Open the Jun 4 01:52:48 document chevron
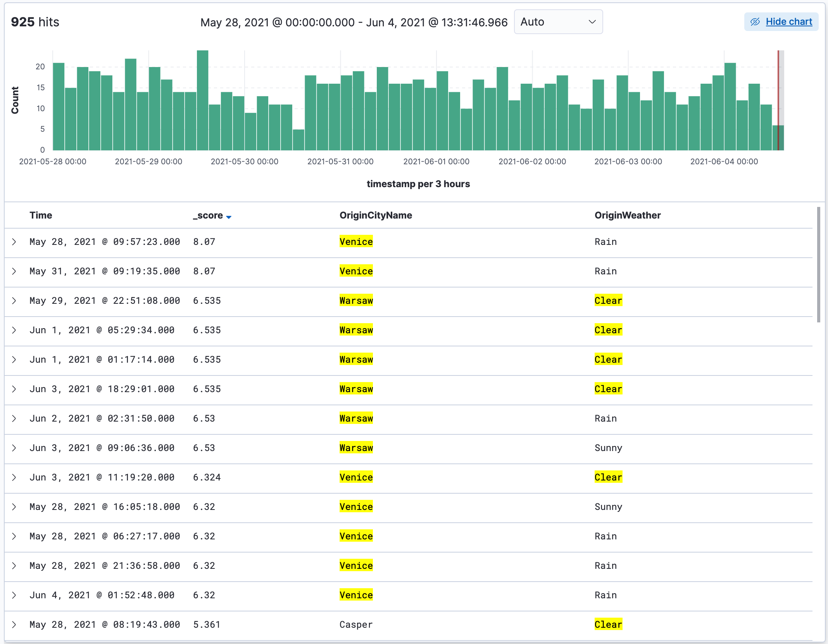The image size is (828, 644). [x=14, y=595]
